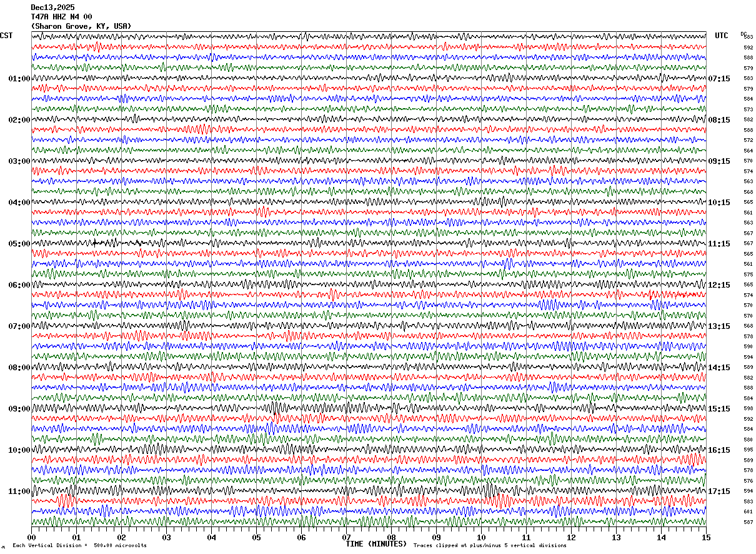Select the 07:00 CST row label

[x=19, y=326]
